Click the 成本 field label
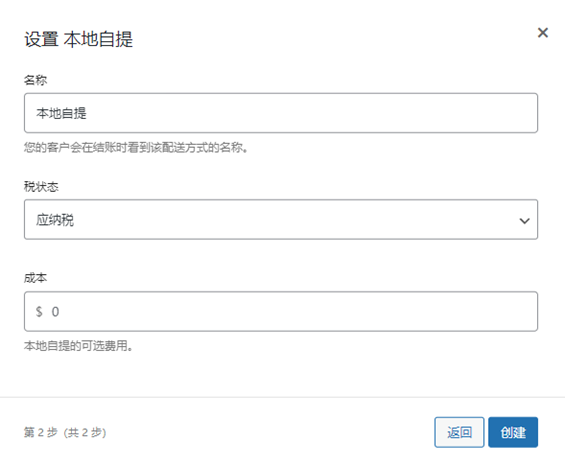This screenshot has width=565, height=465. [x=35, y=278]
